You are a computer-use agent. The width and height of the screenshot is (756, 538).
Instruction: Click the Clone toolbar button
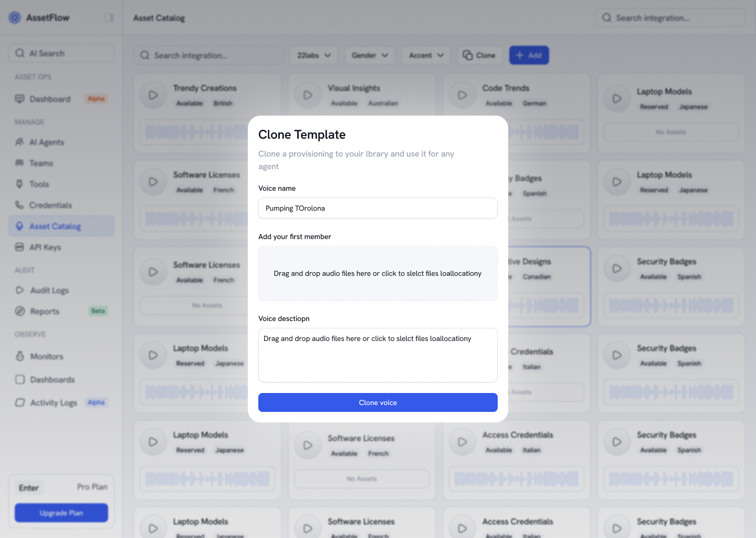click(479, 55)
